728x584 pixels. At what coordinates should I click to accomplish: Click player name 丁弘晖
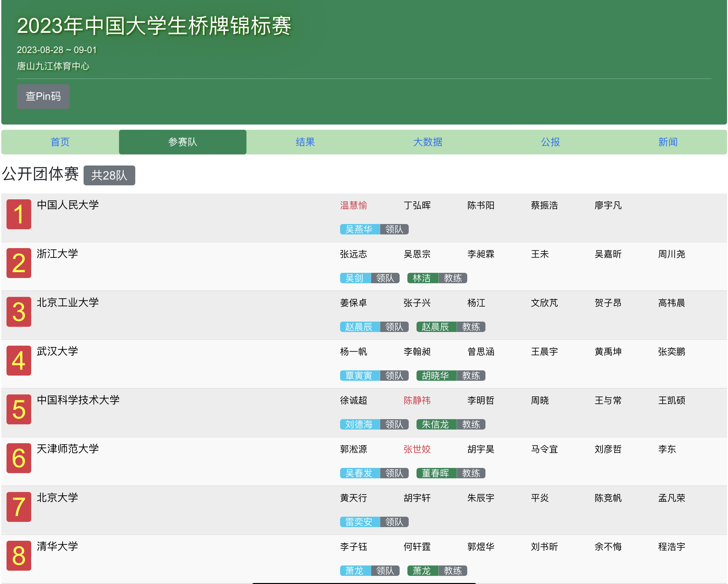click(417, 206)
